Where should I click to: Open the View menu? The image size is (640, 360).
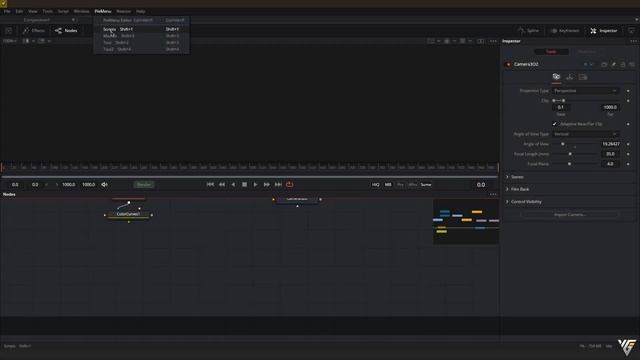click(x=33, y=11)
